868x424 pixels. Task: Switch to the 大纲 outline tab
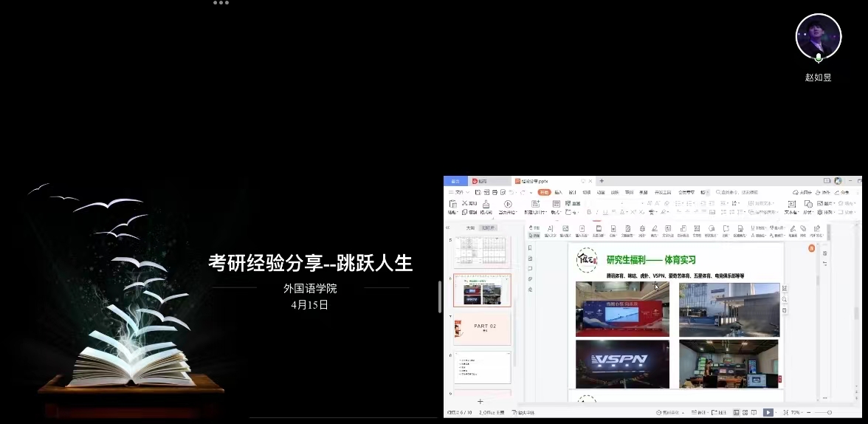(470, 228)
